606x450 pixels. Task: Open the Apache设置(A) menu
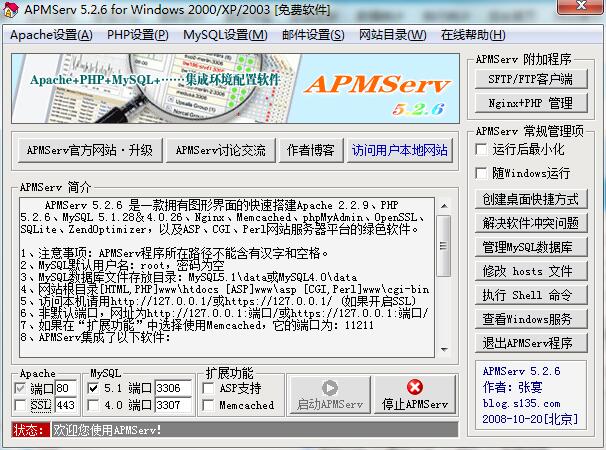pos(51,35)
